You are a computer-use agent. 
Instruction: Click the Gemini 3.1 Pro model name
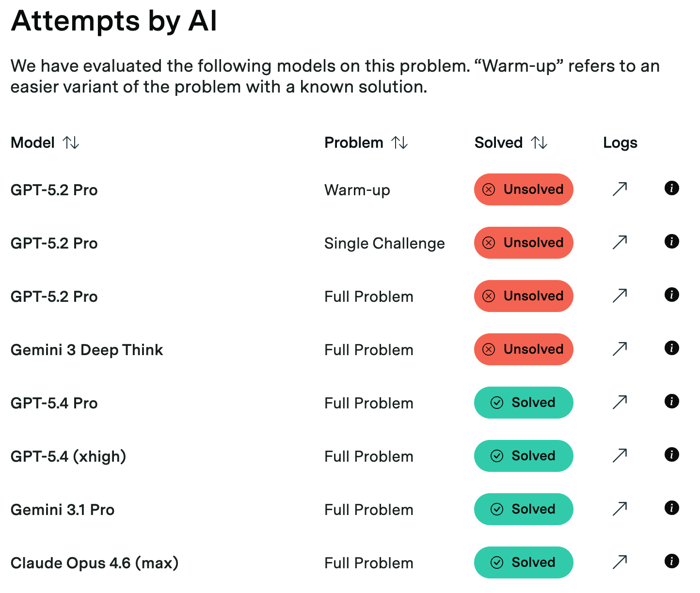(x=63, y=510)
